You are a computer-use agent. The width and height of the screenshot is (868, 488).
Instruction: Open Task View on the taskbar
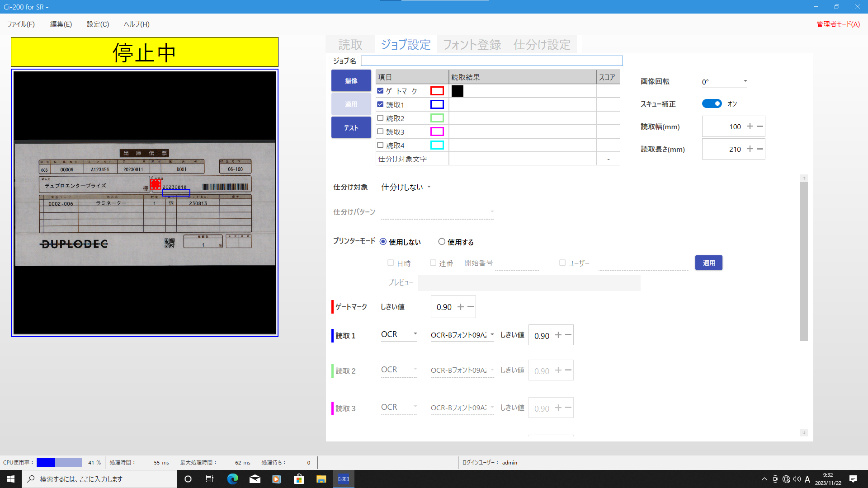pyautogui.click(x=210, y=479)
